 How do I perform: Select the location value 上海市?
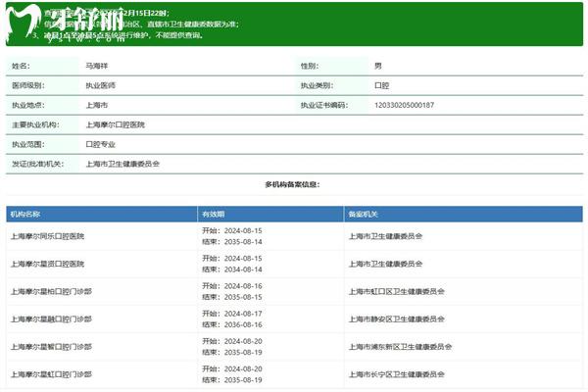pyautogui.click(x=97, y=105)
